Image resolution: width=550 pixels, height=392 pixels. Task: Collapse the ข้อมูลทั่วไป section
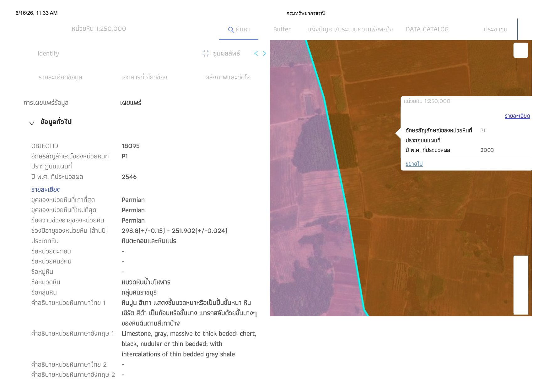[x=32, y=124]
